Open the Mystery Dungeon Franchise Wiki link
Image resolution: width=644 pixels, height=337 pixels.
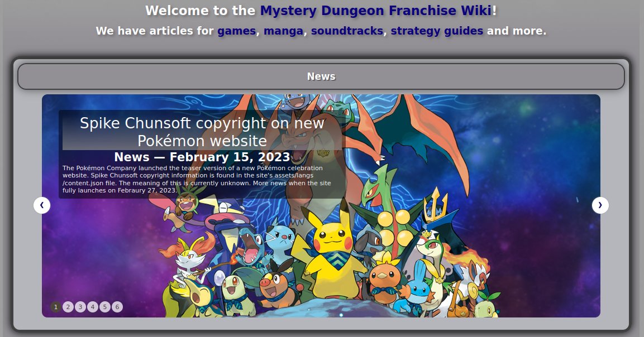click(x=376, y=10)
